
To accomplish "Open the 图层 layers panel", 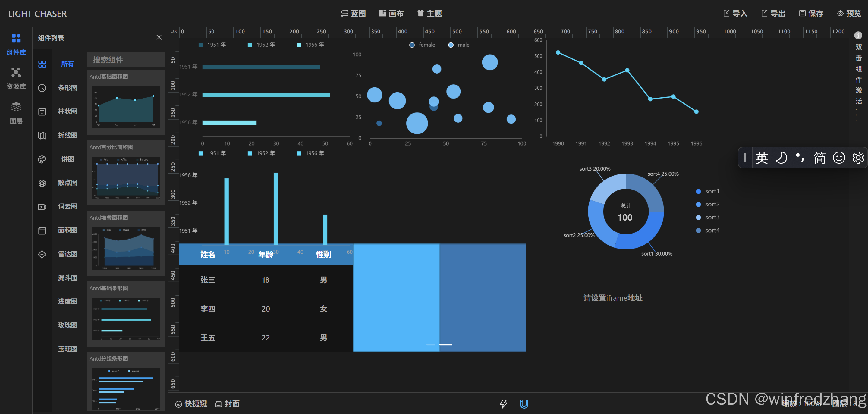I will point(16,113).
